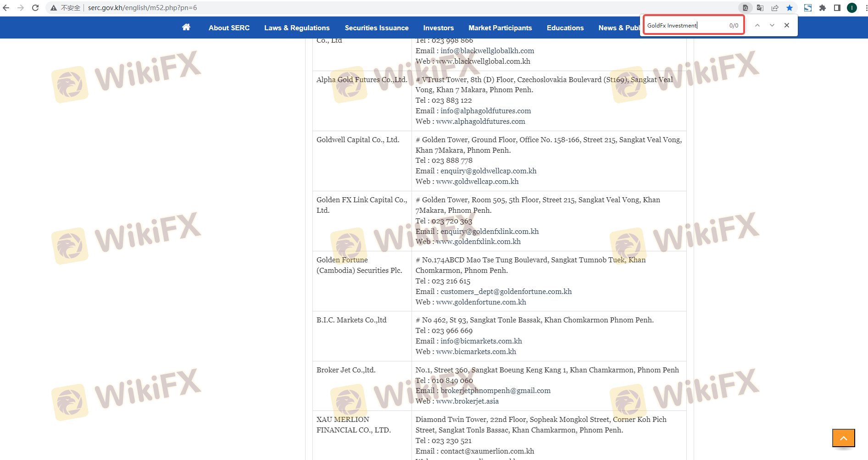Jump to previous find result arrow
This screenshot has height=460, width=868.
757,25
